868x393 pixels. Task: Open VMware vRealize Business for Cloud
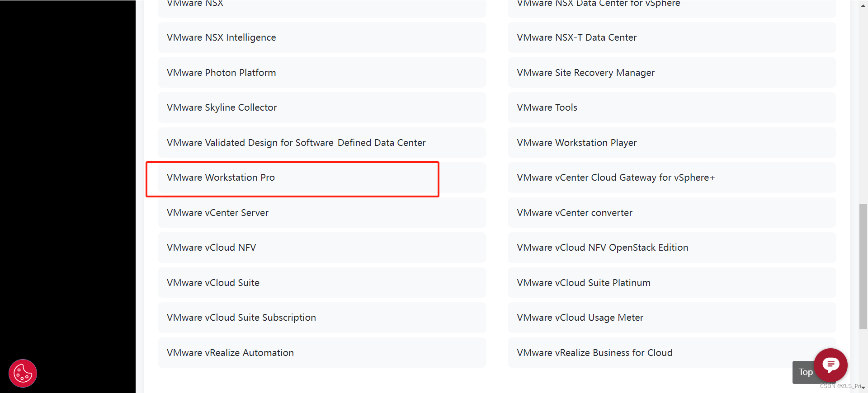point(672,353)
